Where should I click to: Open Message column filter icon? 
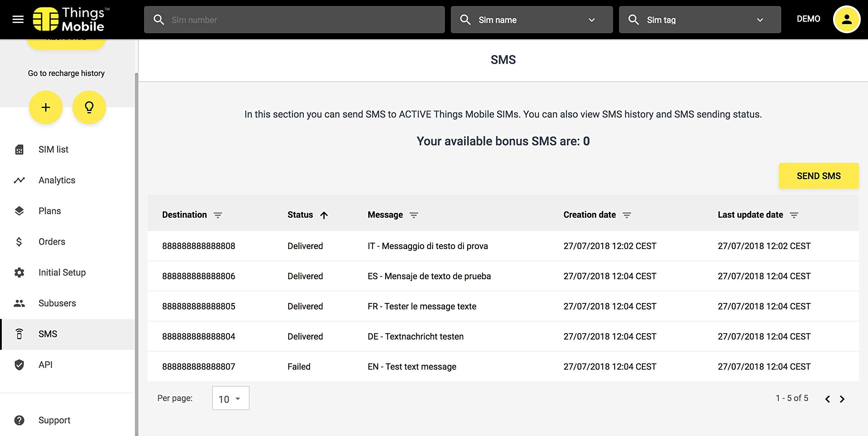tap(414, 215)
